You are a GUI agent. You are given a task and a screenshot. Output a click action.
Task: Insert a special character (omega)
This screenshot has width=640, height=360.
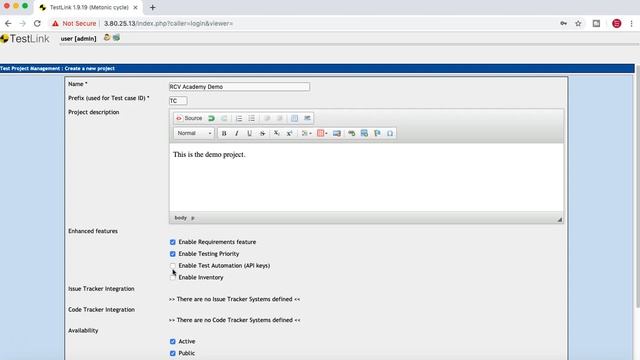(390, 133)
